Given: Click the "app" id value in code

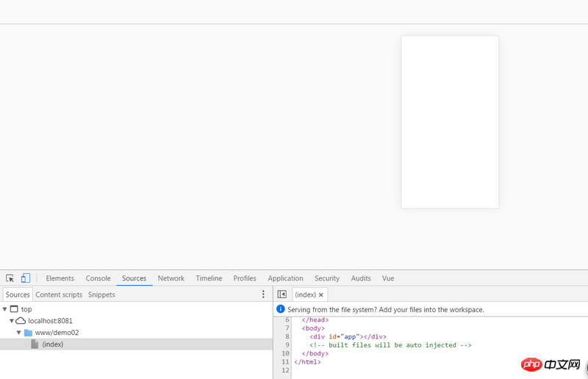Looking at the screenshot, I should coord(350,336).
